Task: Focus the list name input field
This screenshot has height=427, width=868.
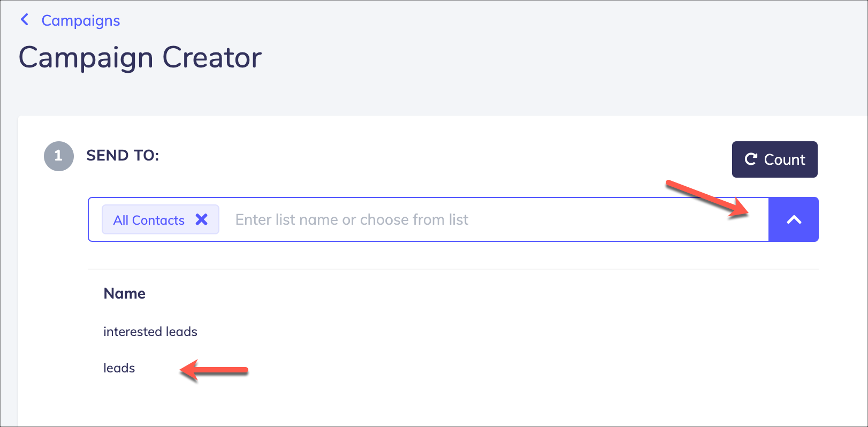Action: pyautogui.click(x=495, y=219)
